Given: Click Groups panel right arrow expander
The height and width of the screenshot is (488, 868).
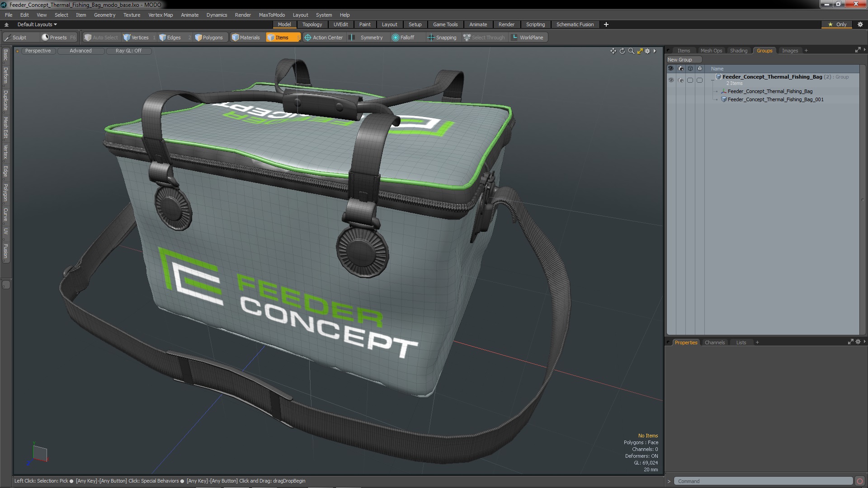Looking at the screenshot, I should coord(864,50).
